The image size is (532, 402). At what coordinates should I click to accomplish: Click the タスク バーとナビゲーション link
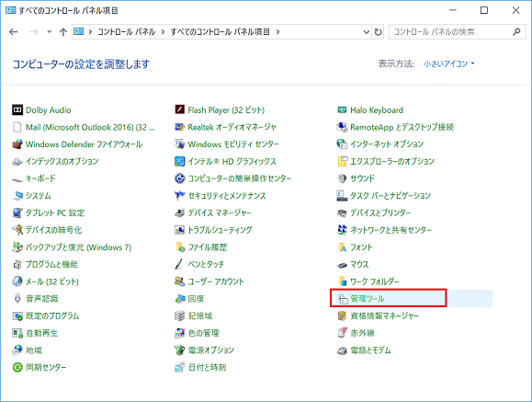(391, 196)
